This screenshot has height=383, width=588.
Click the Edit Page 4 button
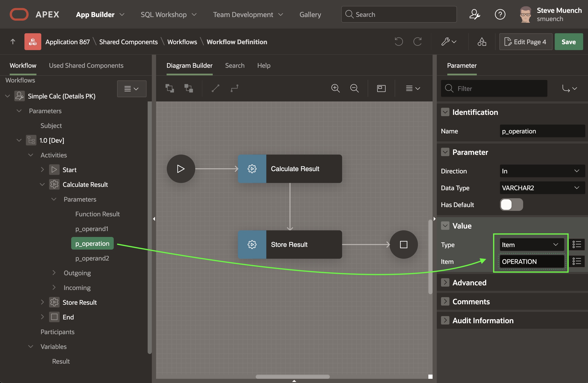coord(525,41)
